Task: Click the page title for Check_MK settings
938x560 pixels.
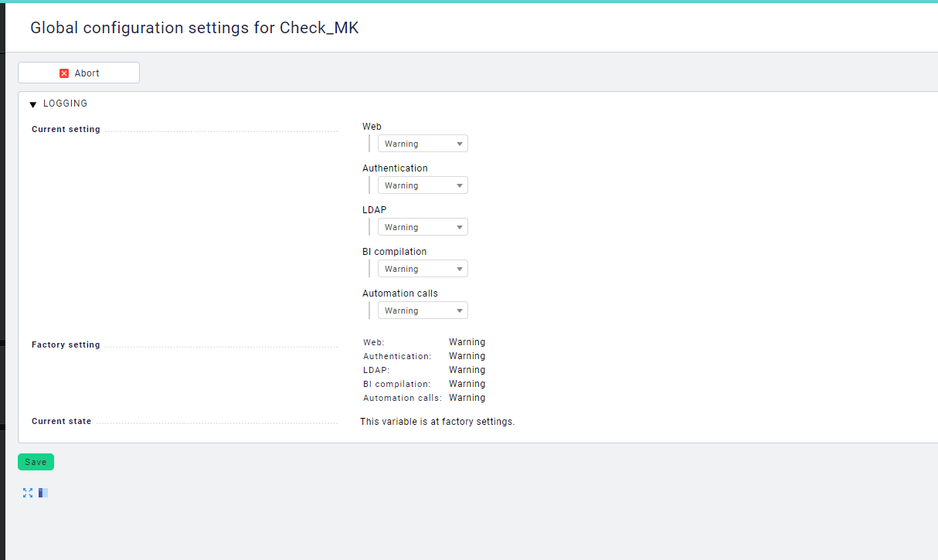Action: 194,28
